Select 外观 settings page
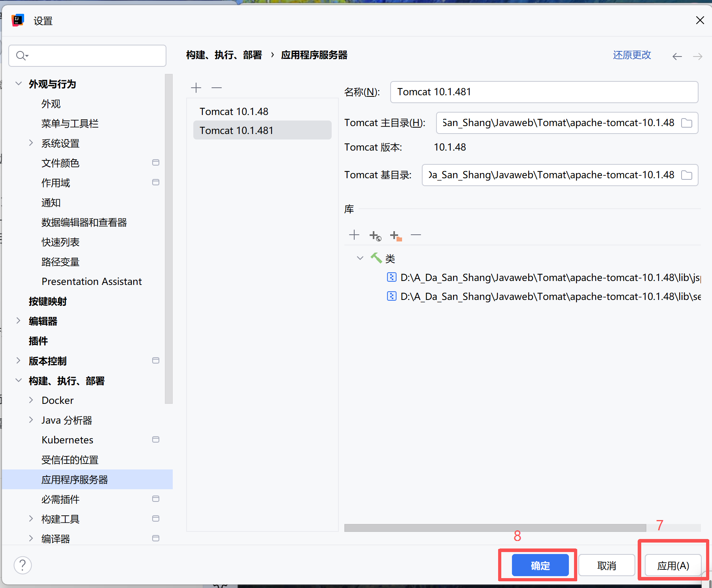 51,104
